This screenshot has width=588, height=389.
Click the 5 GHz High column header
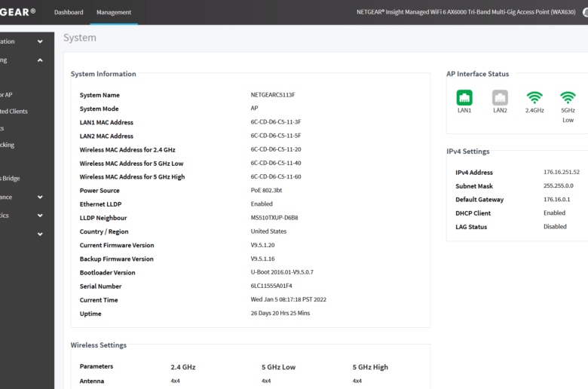[370, 367]
